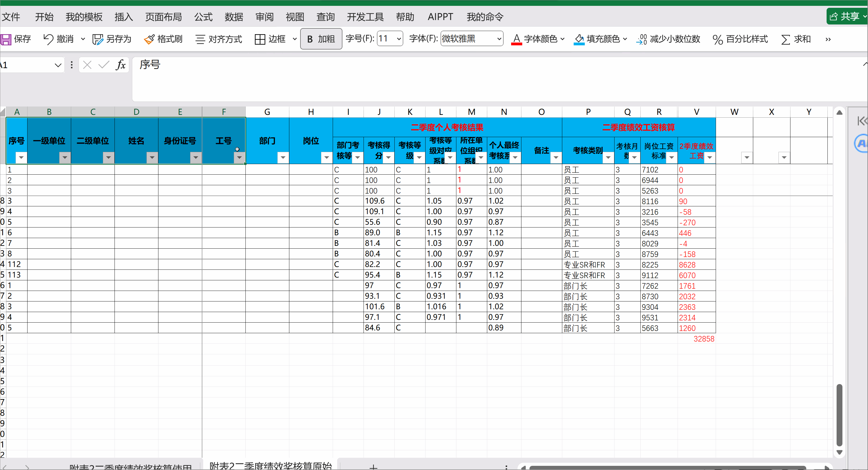
Task: Switch to the 公式 tab
Action: pyautogui.click(x=203, y=17)
